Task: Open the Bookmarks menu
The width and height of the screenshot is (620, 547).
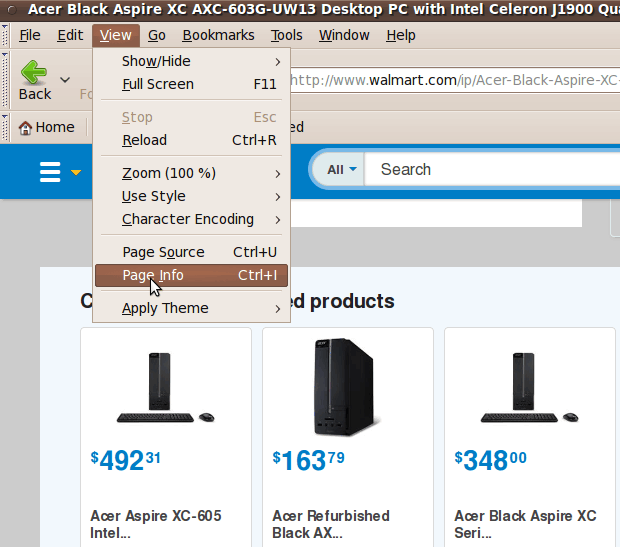Action: pyautogui.click(x=218, y=36)
